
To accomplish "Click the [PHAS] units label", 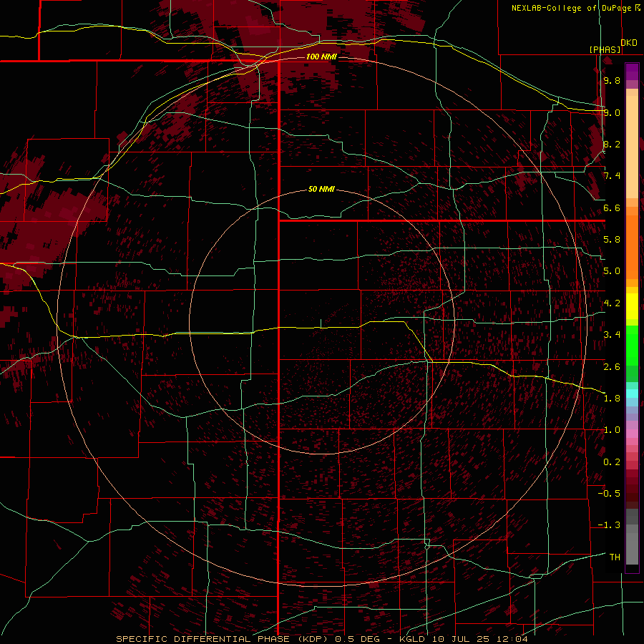I will point(605,49).
